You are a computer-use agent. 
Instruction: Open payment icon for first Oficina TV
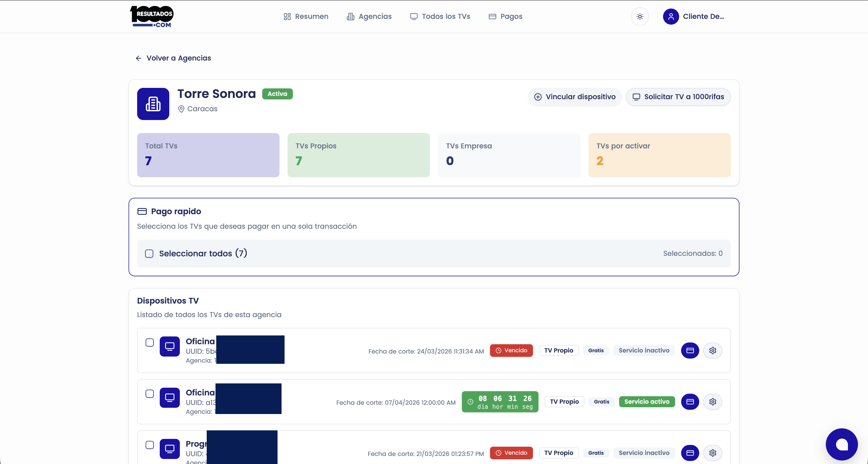point(690,351)
